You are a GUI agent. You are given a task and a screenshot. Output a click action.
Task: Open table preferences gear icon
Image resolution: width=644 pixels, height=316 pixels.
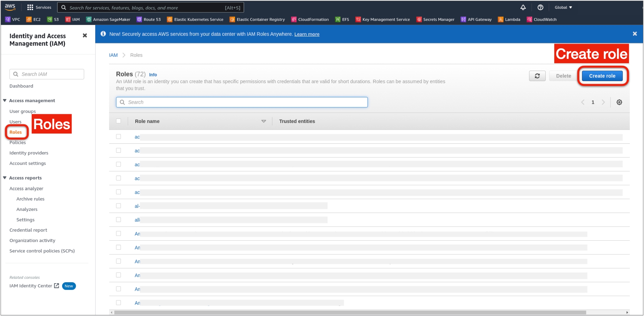pyautogui.click(x=619, y=102)
